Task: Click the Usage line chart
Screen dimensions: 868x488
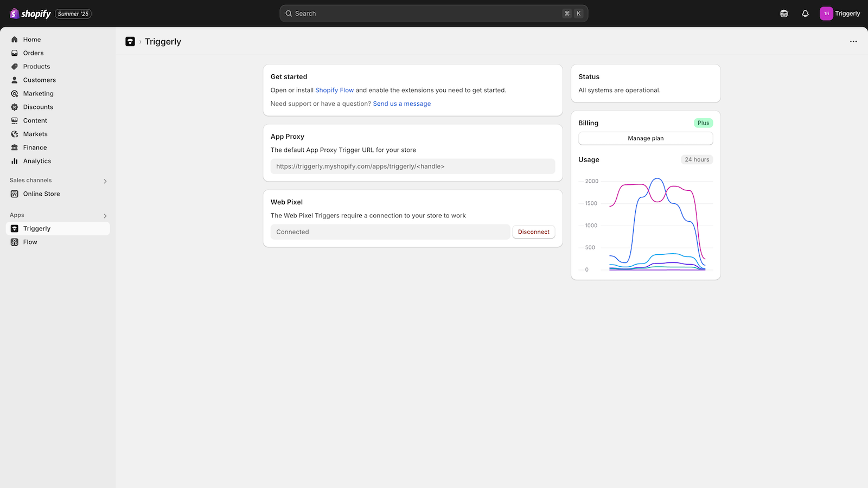Action: pyautogui.click(x=646, y=224)
